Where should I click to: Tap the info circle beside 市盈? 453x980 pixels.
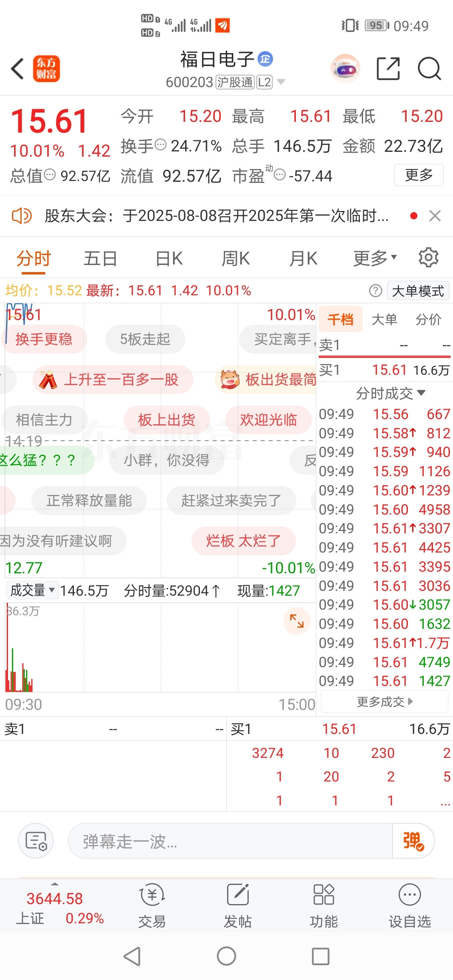pos(280,175)
